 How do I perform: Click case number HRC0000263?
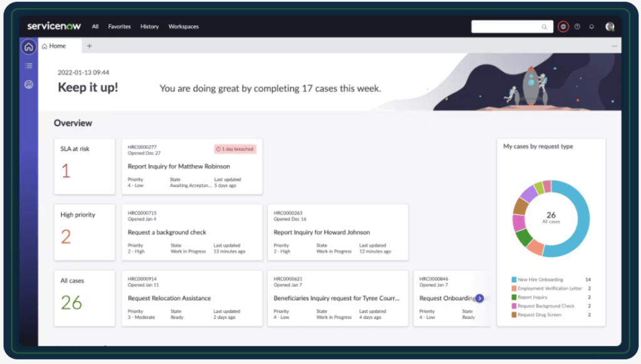tap(288, 213)
